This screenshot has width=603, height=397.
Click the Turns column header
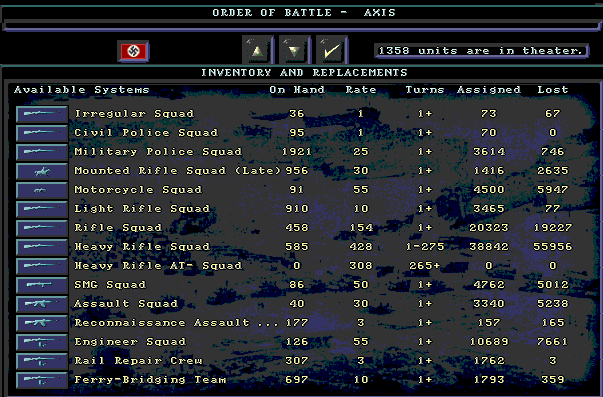click(425, 90)
